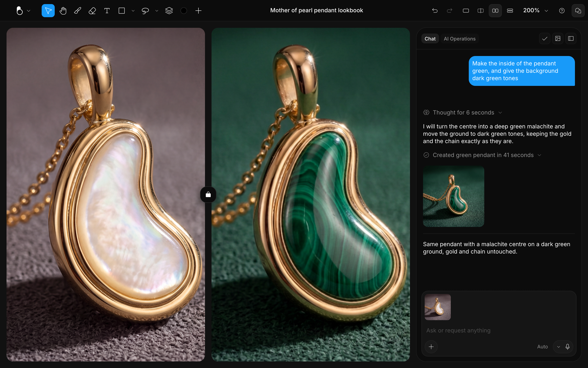Screen dimensions: 588x368
Task: Expand the lasso tool options chevron
Action: click(157, 11)
